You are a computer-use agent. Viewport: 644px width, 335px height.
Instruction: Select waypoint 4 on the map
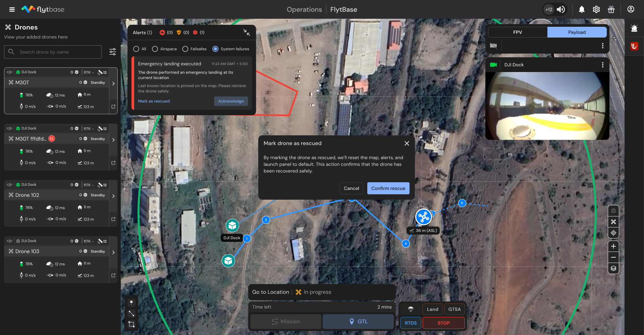406,244
